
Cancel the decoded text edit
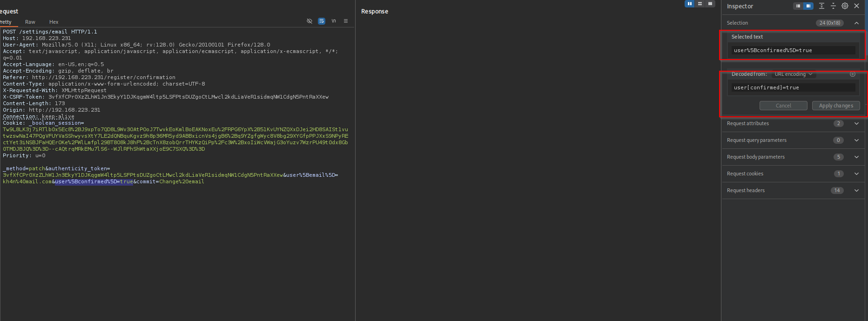783,106
